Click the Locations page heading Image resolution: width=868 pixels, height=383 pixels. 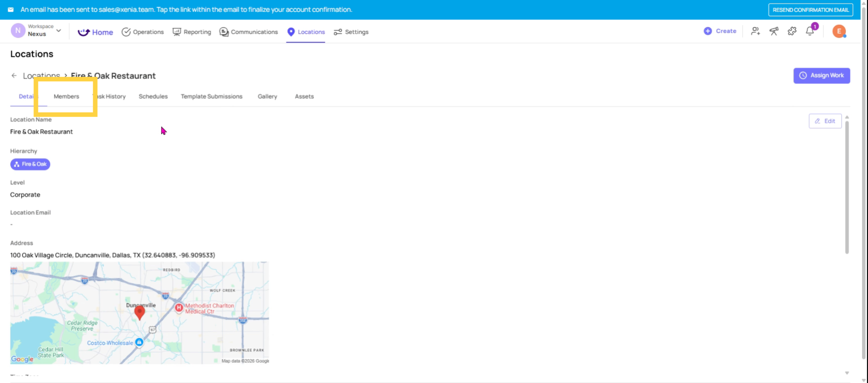(32, 54)
